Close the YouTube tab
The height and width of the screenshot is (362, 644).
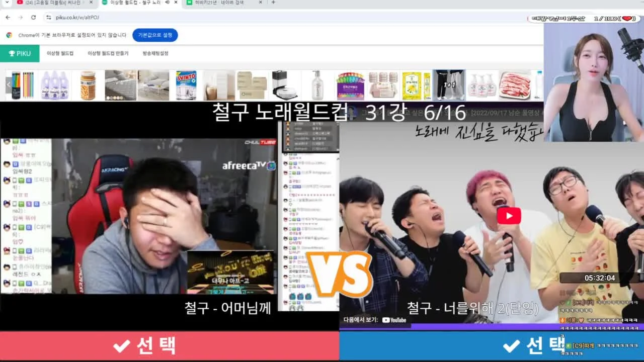[x=91, y=3]
